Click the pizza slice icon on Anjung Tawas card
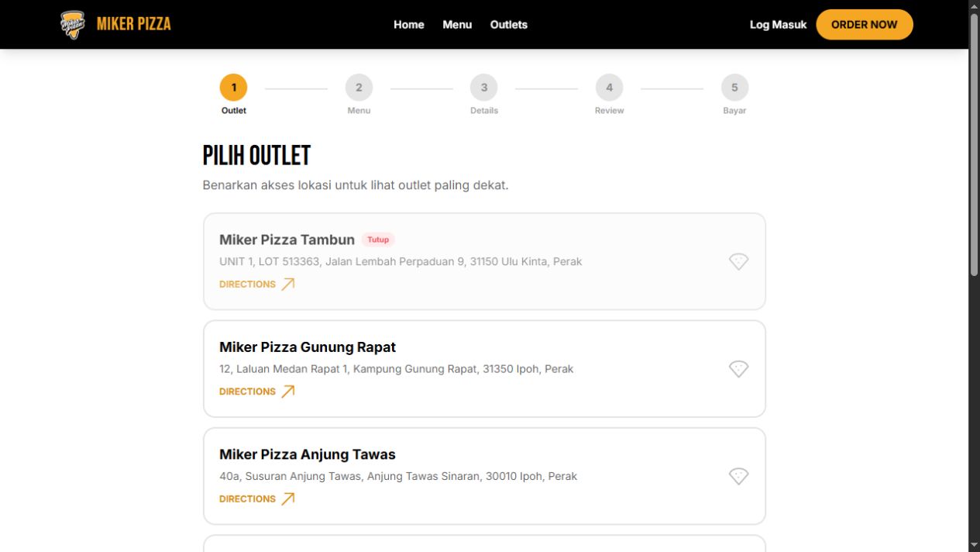The image size is (980, 552). click(739, 476)
